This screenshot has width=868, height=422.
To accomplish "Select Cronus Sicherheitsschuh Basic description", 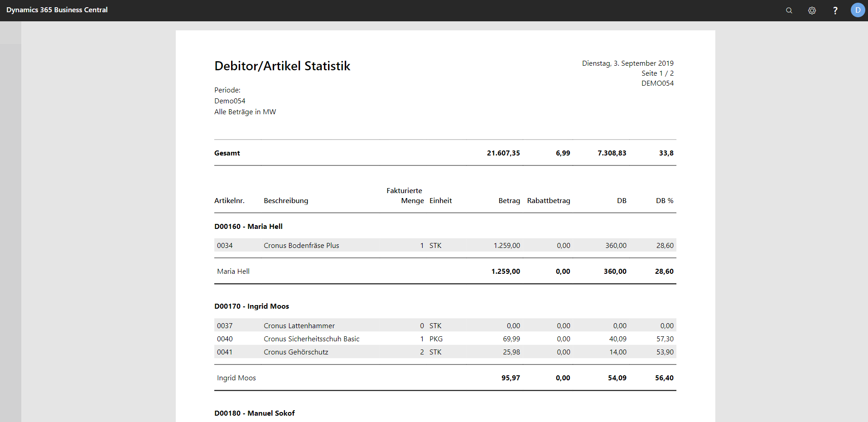I will coord(312,339).
